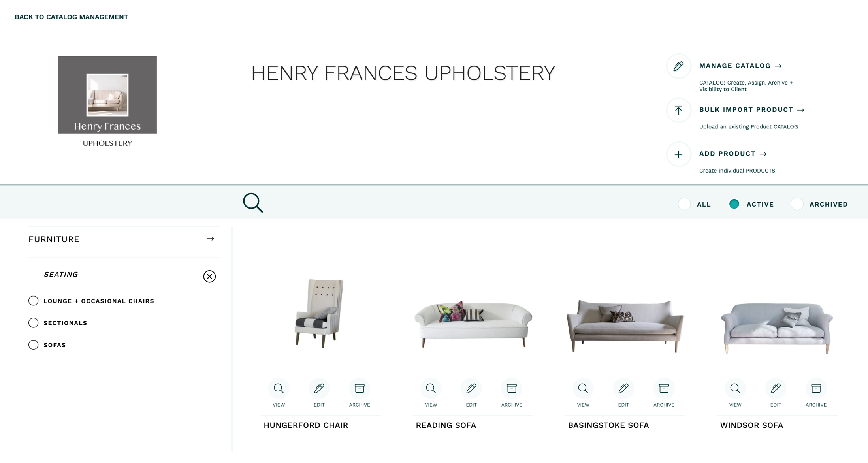Select Lounge + Occasional Chairs filter
Image resolution: width=868 pixels, height=463 pixels.
point(33,300)
